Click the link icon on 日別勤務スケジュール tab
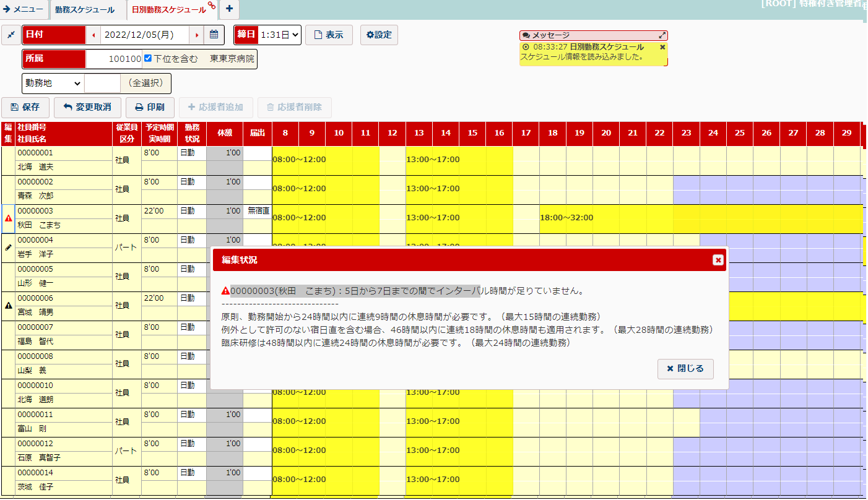The image size is (868, 500). 211,6
